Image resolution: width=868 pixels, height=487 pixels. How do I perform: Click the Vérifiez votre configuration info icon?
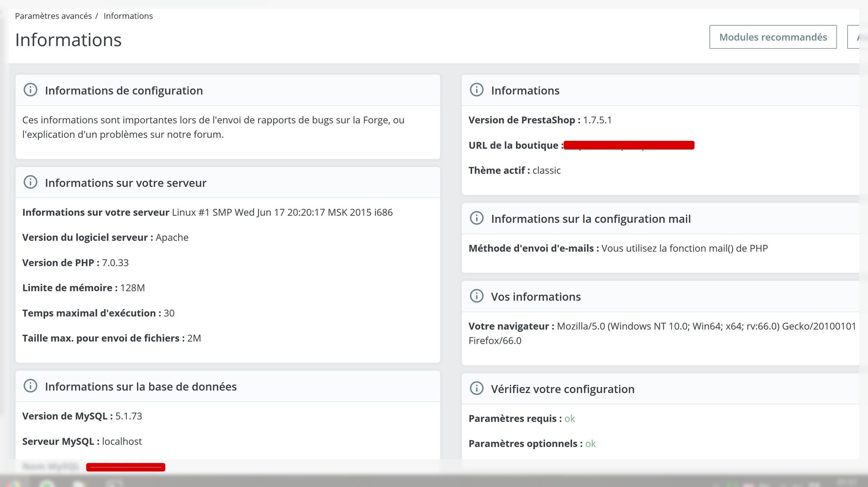[x=476, y=389]
